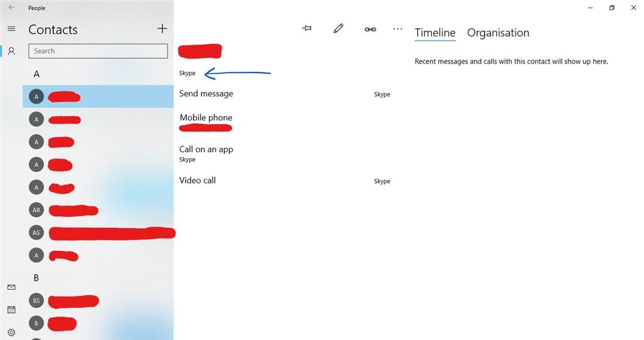Close the People window
Image resolution: width=644 pixels, height=340 pixels.
633,8
